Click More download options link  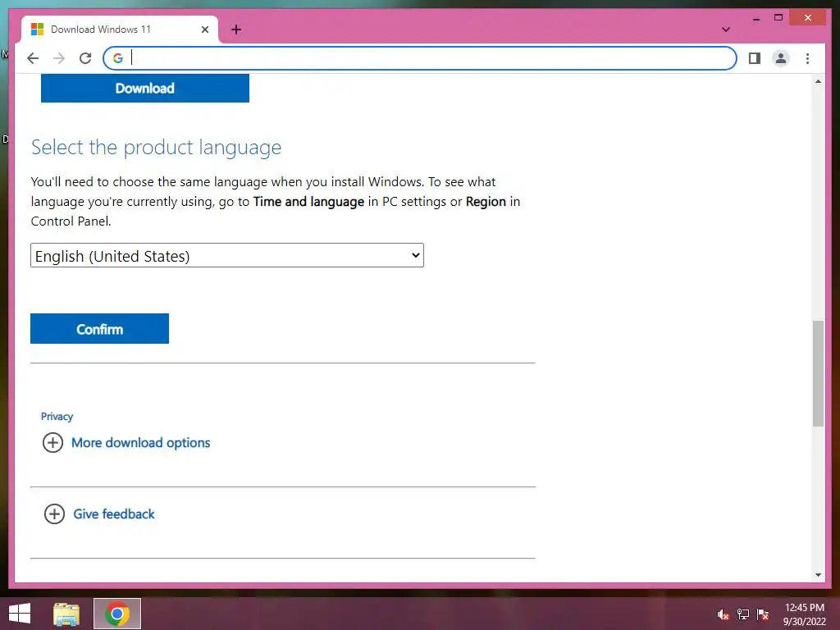[141, 442]
